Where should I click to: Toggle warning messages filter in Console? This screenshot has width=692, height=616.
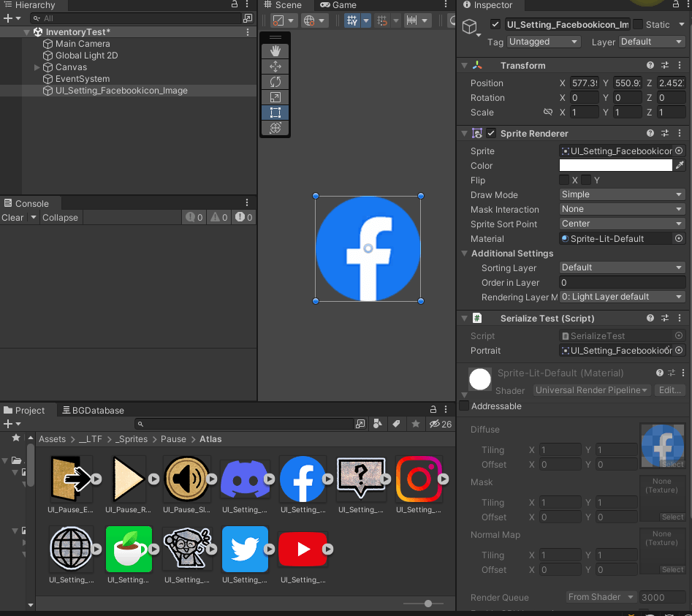[219, 218]
